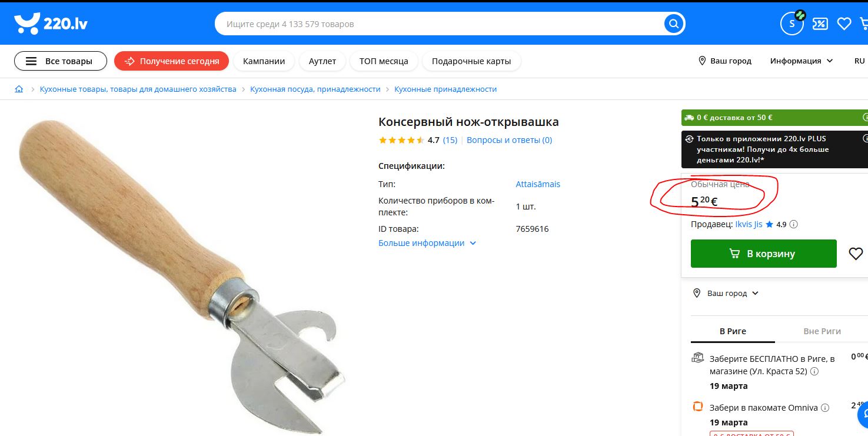
Task: Open the percent discount coupon icon
Action: pyautogui.click(x=820, y=24)
